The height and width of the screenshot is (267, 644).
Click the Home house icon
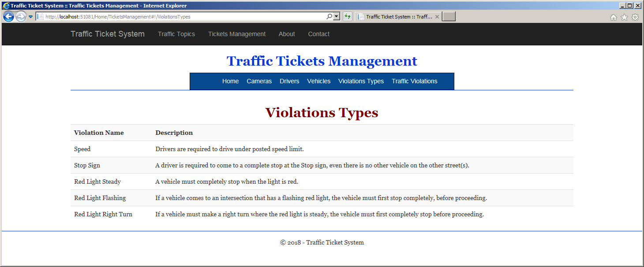[614, 17]
